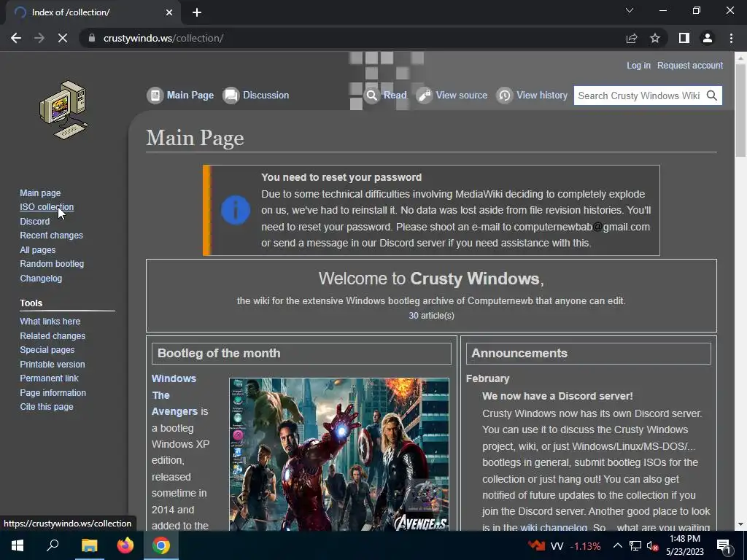This screenshot has height=560, width=747.
Task: Click the network tray icon
Action: (x=635, y=545)
